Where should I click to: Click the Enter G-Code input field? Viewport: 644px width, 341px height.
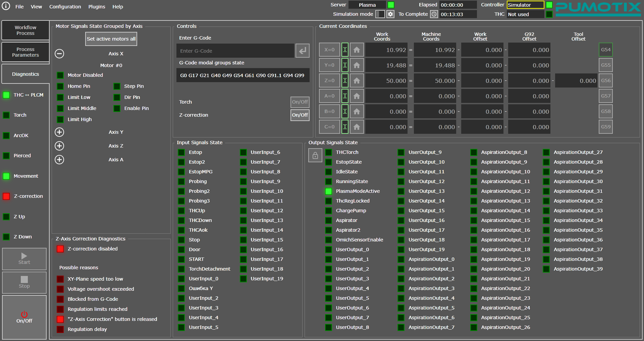[235, 51]
